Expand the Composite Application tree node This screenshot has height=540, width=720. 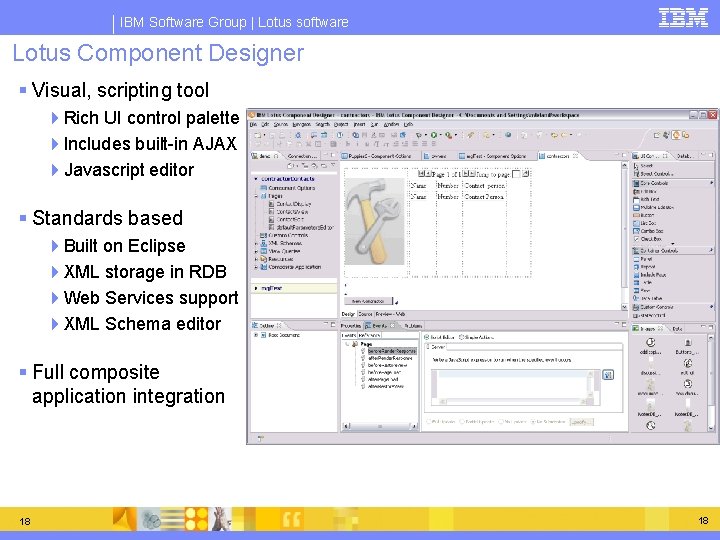256,267
